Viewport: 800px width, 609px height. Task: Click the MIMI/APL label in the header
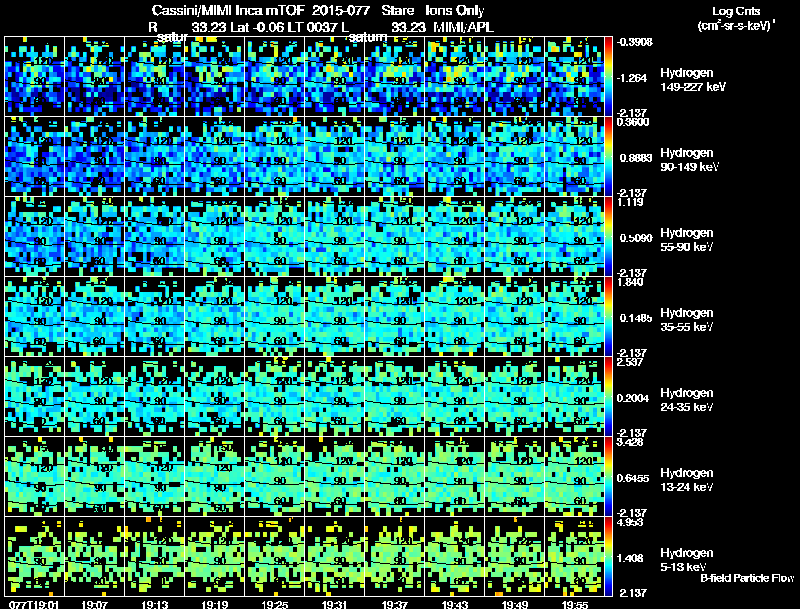pyautogui.click(x=463, y=27)
